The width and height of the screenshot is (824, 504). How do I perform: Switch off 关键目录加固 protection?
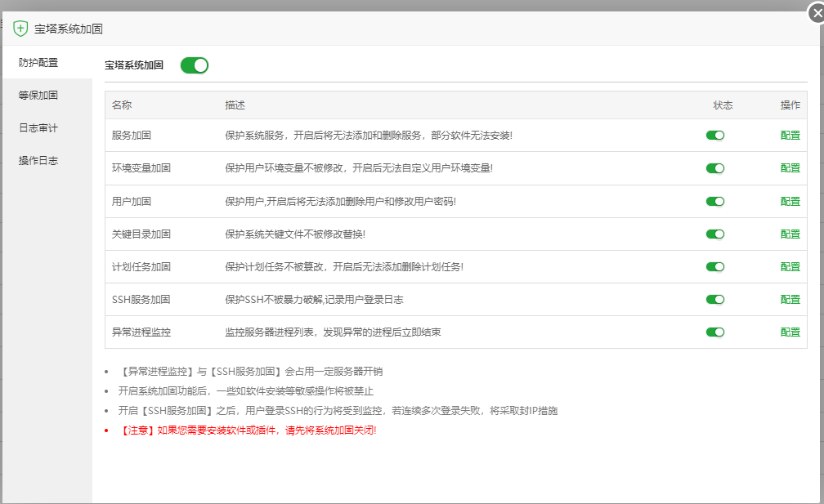click(715, 234)
